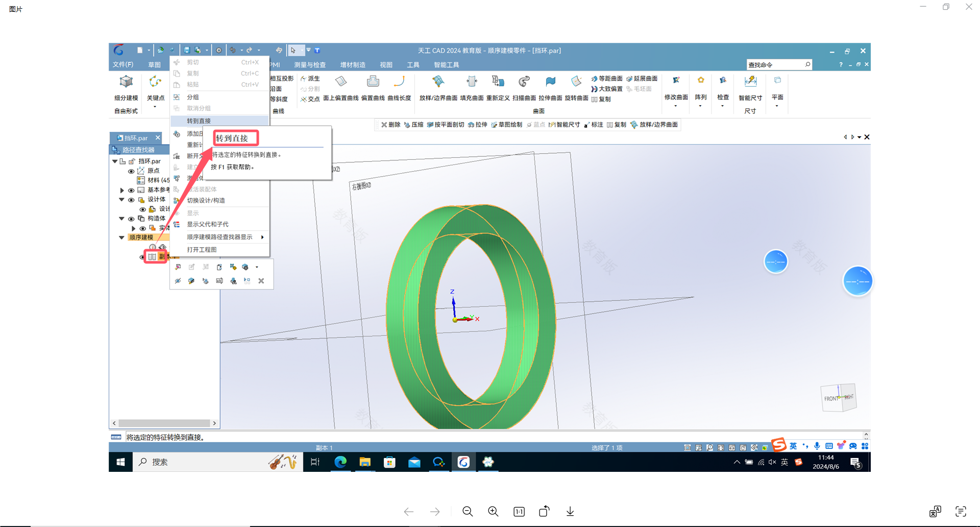
Task: Click the 1:1 actual size icon
Action: [519, 511]
